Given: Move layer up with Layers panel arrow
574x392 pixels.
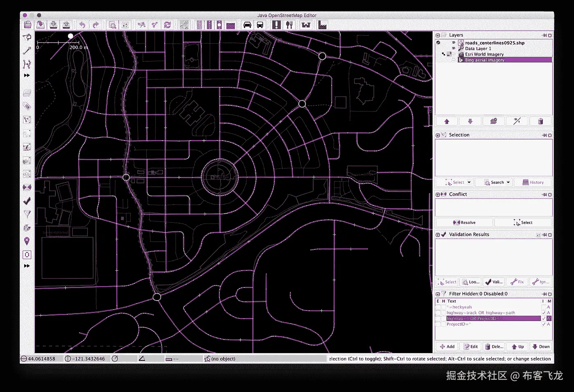Looking at the screenshot, I should click(x=447, y=121).
